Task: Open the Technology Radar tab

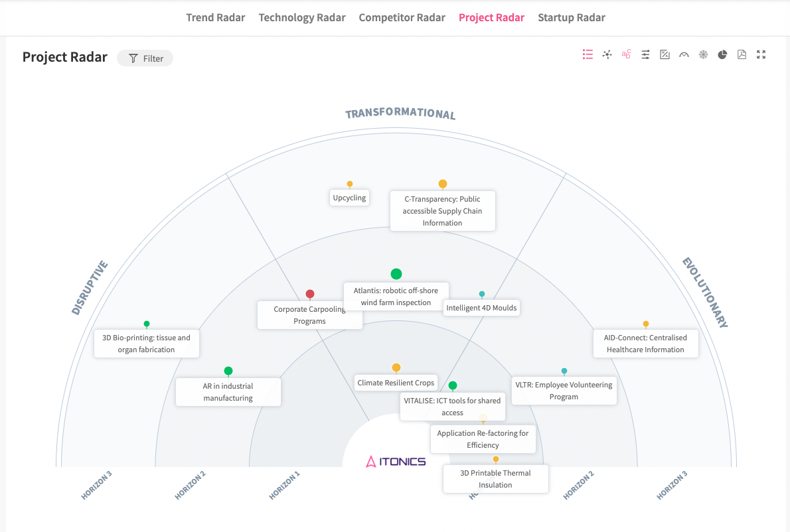Action: tap(302, 18)
